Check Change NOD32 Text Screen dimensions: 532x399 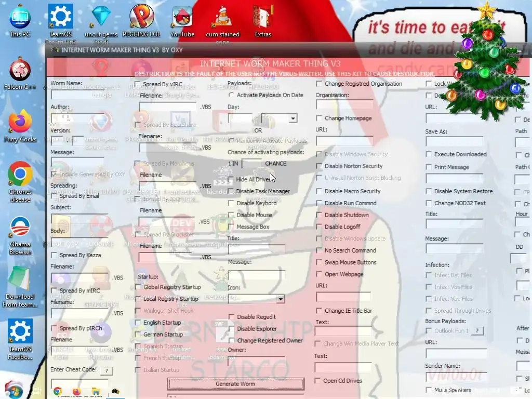pyautogui.click(x=429, y=203)
